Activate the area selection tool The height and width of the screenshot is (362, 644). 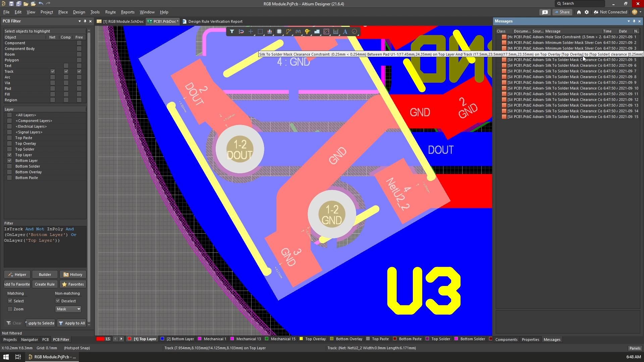point(260,32)
